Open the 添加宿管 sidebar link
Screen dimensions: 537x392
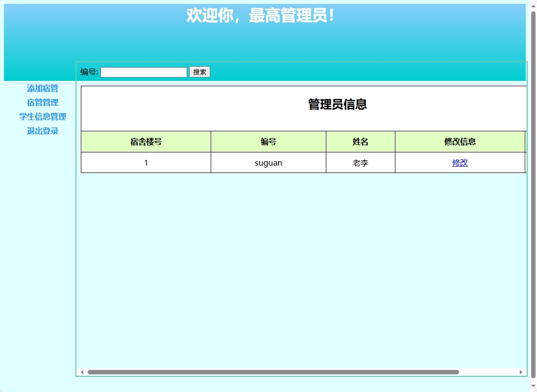pyautogui.click(x=43, y=88)
